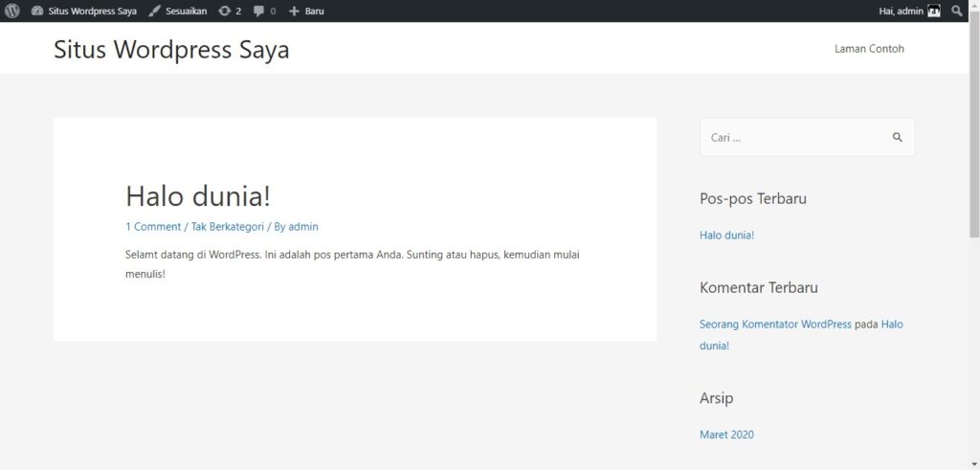Open the Maret 2020 archive link
980x470 pixels.
coord(727,435)
